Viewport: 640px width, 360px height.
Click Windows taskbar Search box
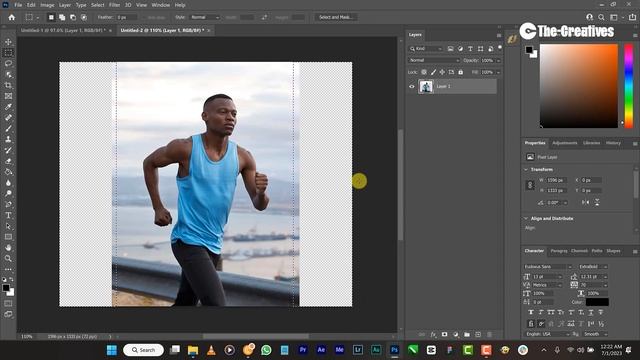click(x=143, y=350)
